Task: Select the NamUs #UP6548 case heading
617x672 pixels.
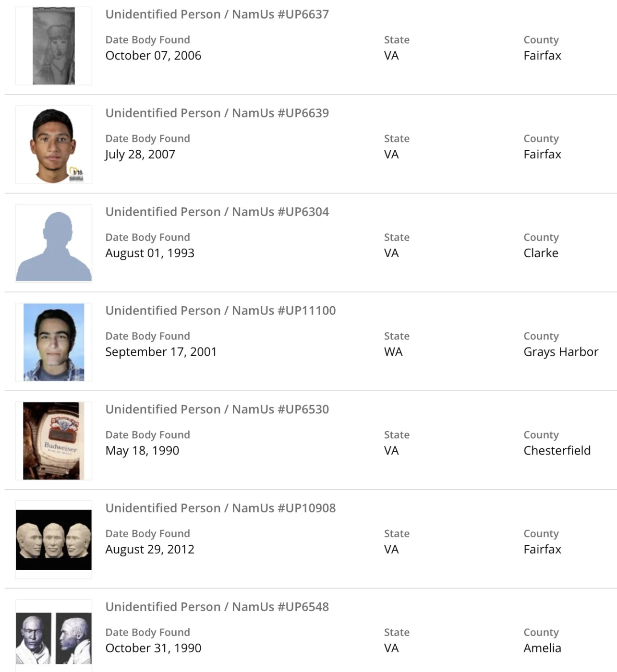Action: 217,607
